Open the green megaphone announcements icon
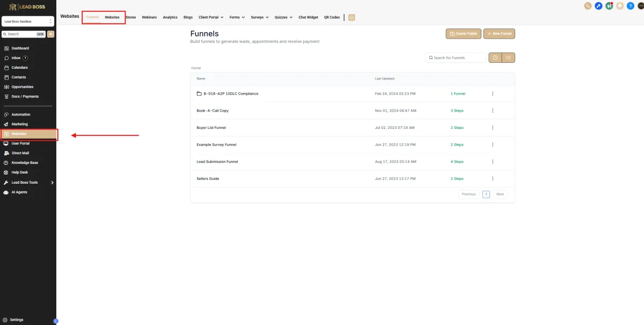Screen dimensions: 644x325 (x=610, y=6)
